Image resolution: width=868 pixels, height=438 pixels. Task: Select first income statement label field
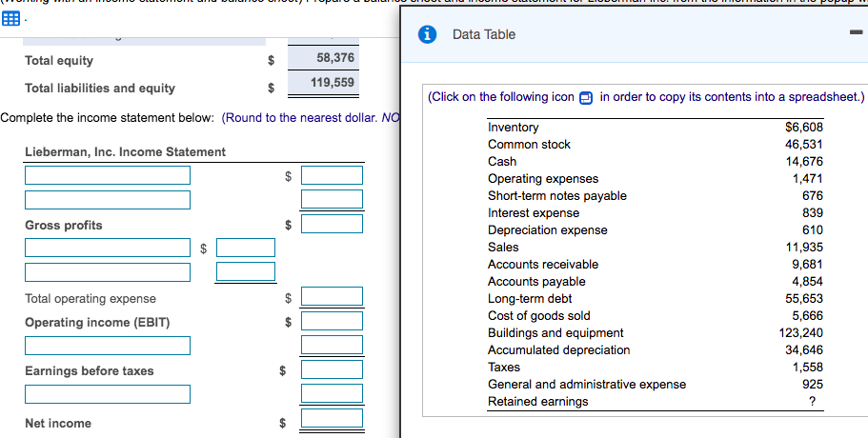(108, 175)
